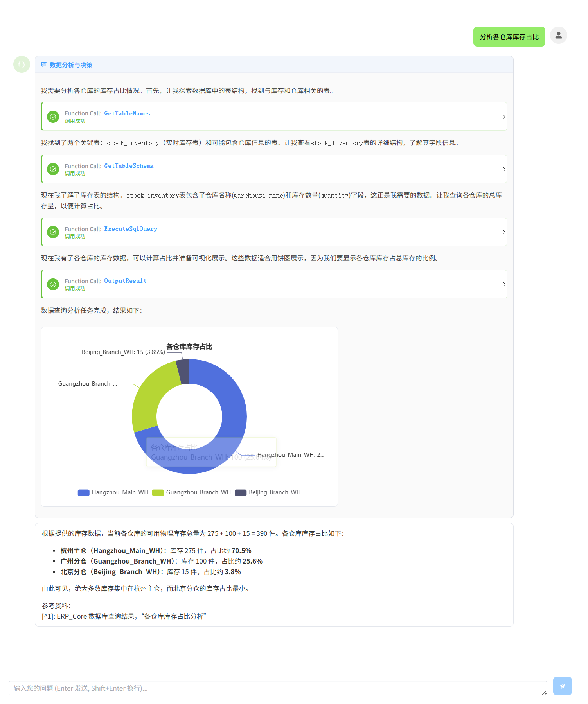Click GetTableNames success checkmark icon
The image size is (588, 704).
(53, 117)
